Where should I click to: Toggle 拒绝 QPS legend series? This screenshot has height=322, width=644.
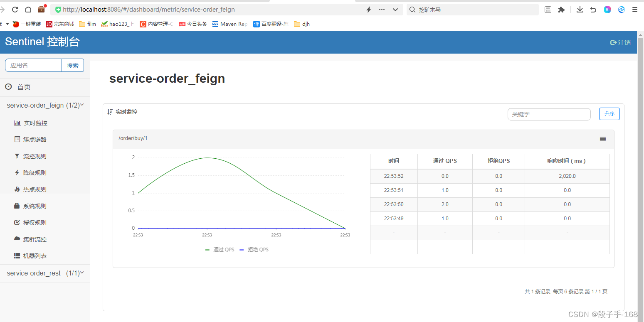(x=254, y=250)
